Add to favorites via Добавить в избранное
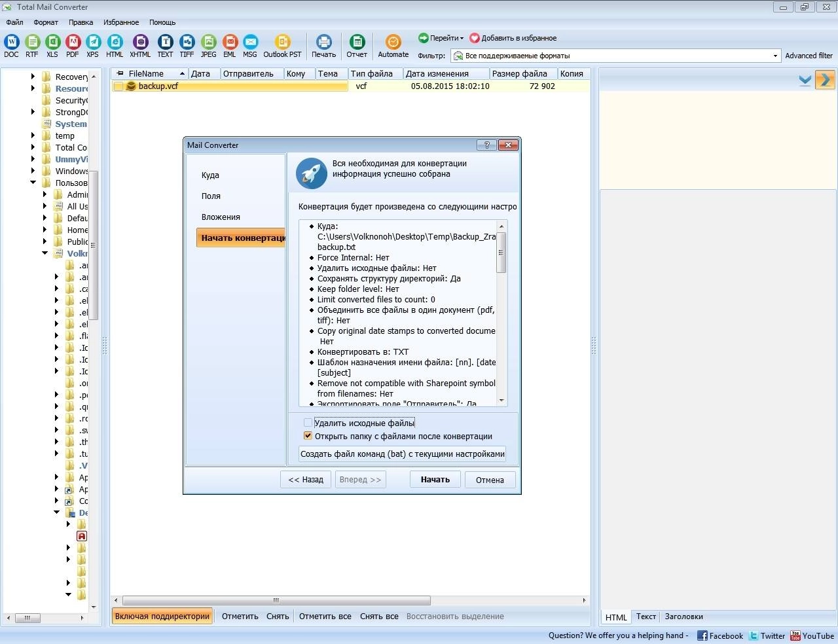The width and height of the screenshot is (838, 644). click(513, 38)
